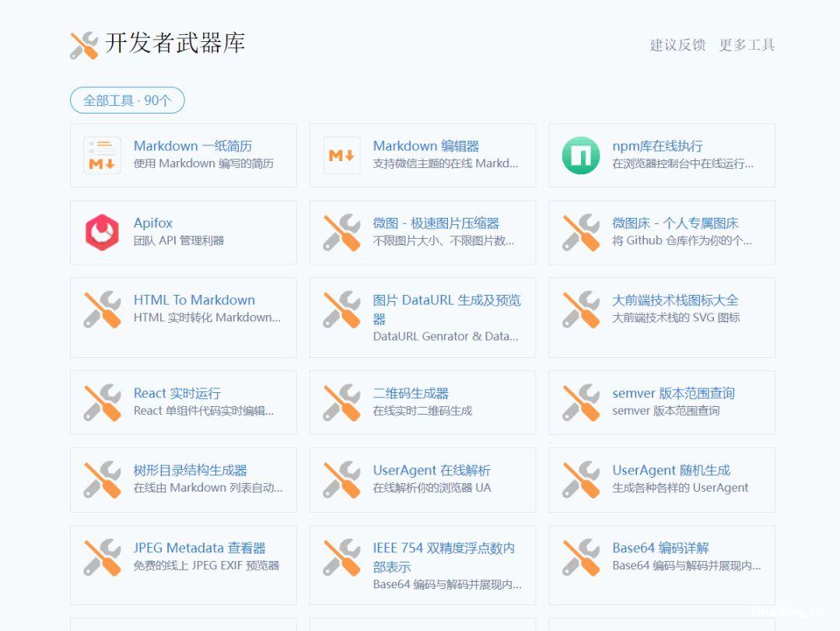840x631 pixels.
Task: Click the Markdown 编辑器 M↓ icon
Action: click(341, 156)
